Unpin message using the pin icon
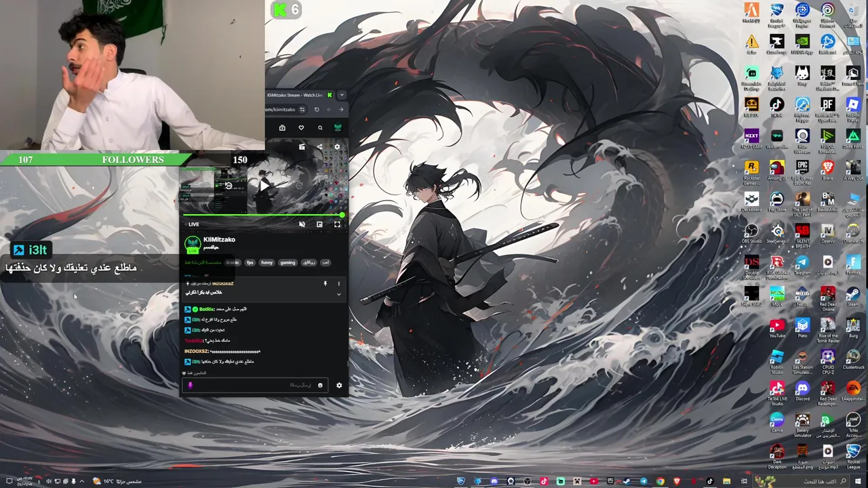The height and width of the screenshot is (488, 868). tap(325, 283)
